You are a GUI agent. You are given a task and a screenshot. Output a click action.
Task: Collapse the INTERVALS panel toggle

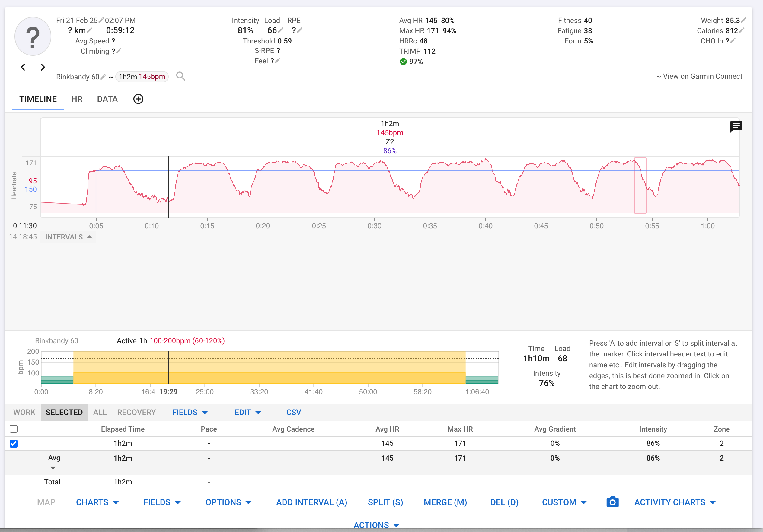[x=68, y=237]
